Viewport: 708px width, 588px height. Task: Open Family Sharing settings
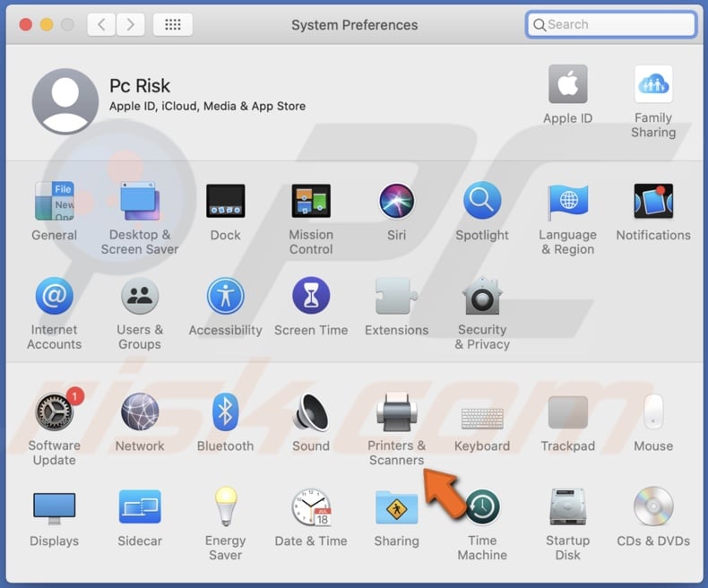[x=653, y=86]
